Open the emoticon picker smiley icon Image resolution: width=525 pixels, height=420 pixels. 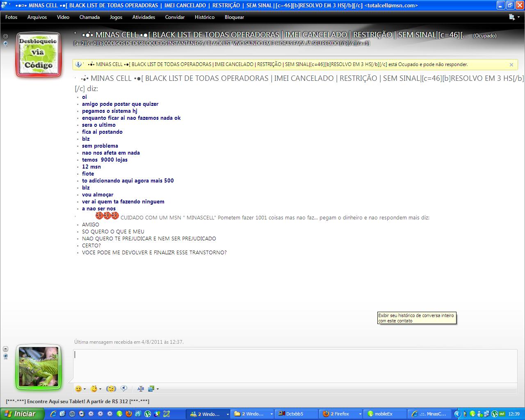pos(78,389)
